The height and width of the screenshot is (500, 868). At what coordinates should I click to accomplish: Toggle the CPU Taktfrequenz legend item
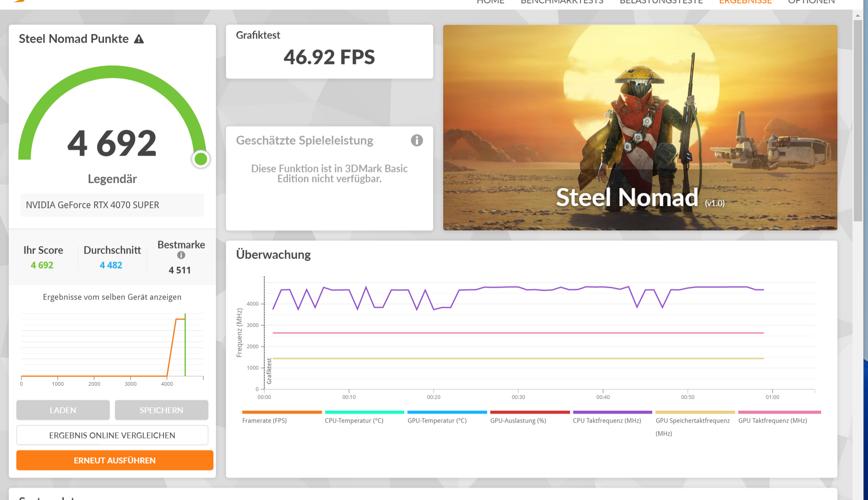(607, 420)
